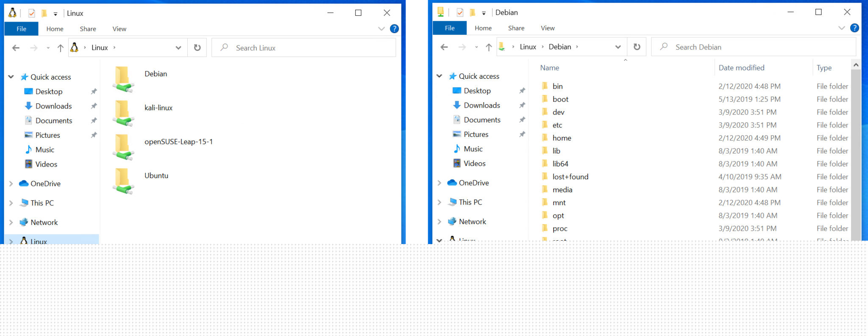Select the lib64 folder row

[x=695, y=164]
